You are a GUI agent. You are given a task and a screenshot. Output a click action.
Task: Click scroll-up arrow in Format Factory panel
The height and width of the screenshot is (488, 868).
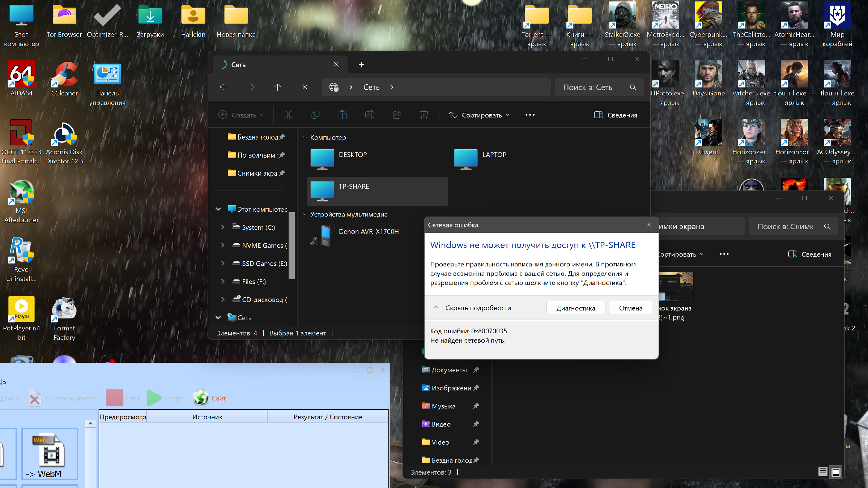point(90,423)
